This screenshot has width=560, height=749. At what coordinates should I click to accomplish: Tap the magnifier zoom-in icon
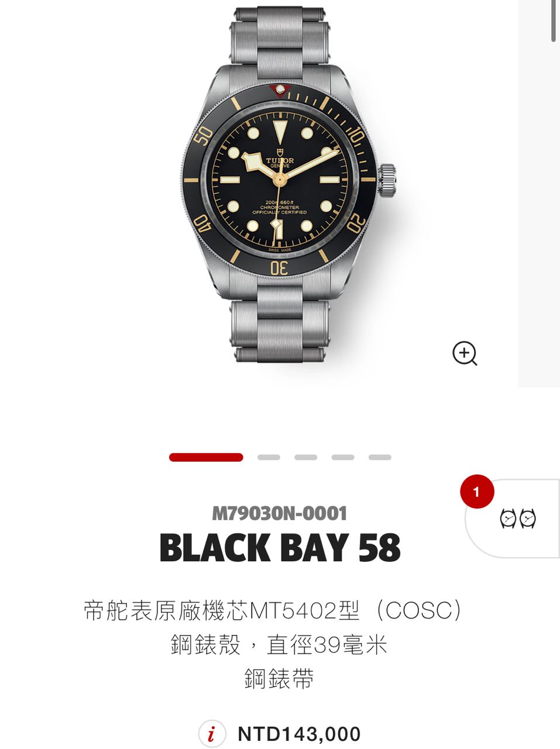pyautogui.click(x=465, y=353)
